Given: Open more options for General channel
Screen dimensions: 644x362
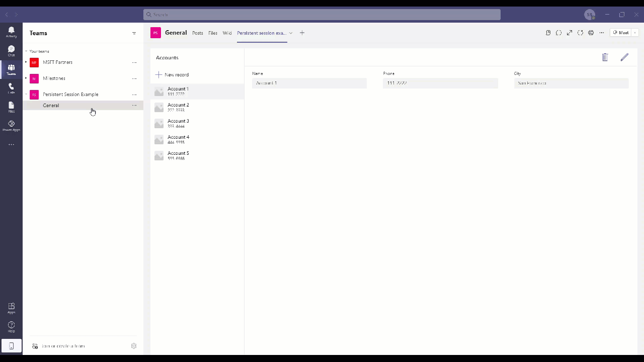Looking at the screenshot, I should [134, 106].
